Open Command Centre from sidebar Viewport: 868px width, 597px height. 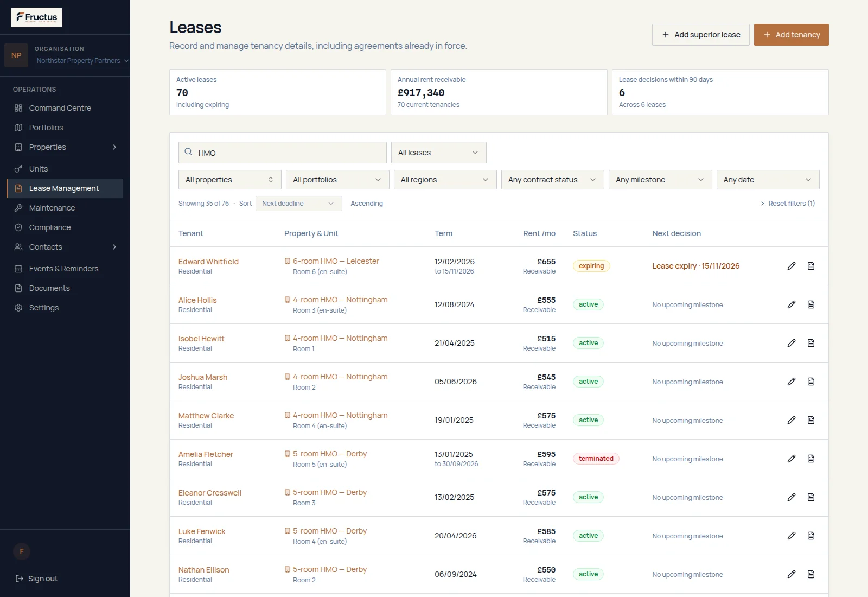(x=65, y=108)
